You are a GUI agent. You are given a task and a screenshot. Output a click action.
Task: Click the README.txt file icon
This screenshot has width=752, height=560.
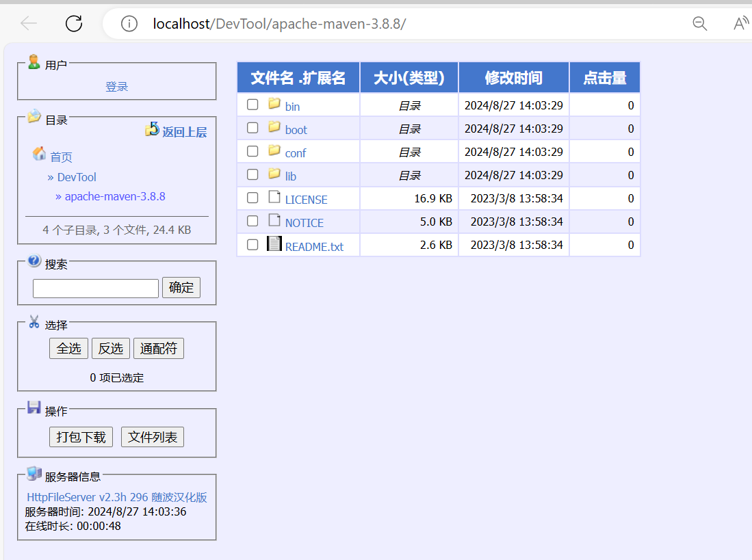(x=274, y=244)
